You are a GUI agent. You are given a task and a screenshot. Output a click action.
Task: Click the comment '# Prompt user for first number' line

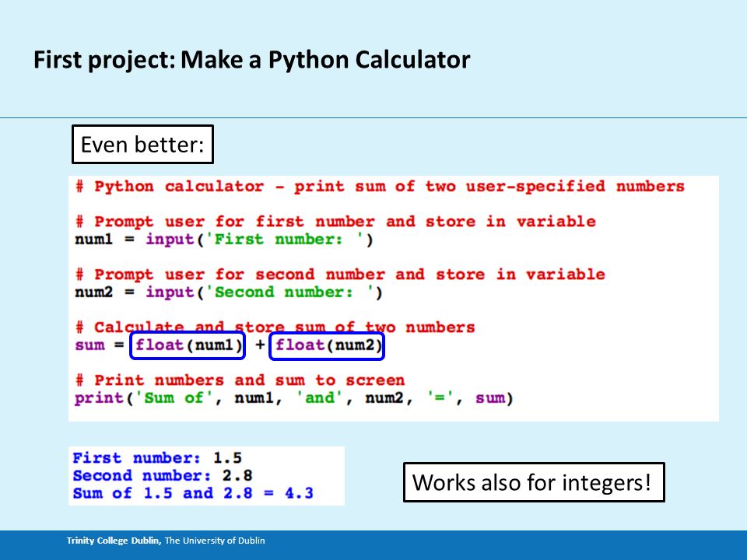point(335,222)
